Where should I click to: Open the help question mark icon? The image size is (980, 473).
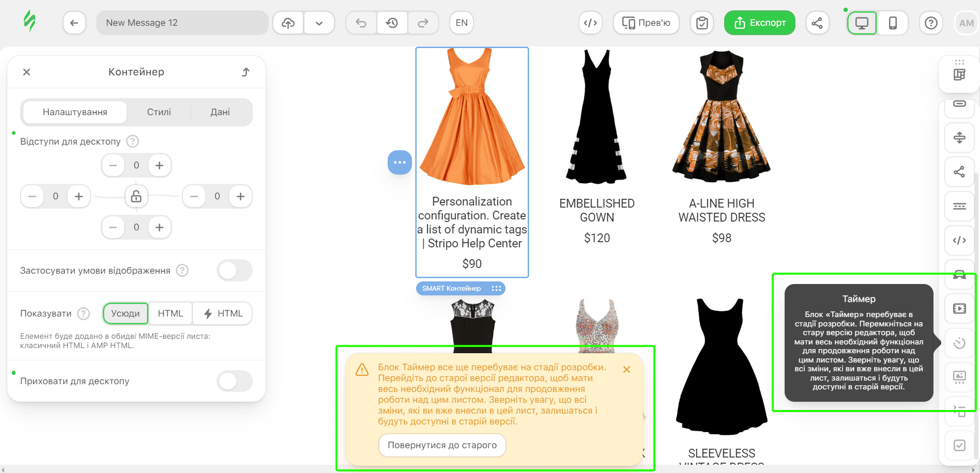pos(931,23)
